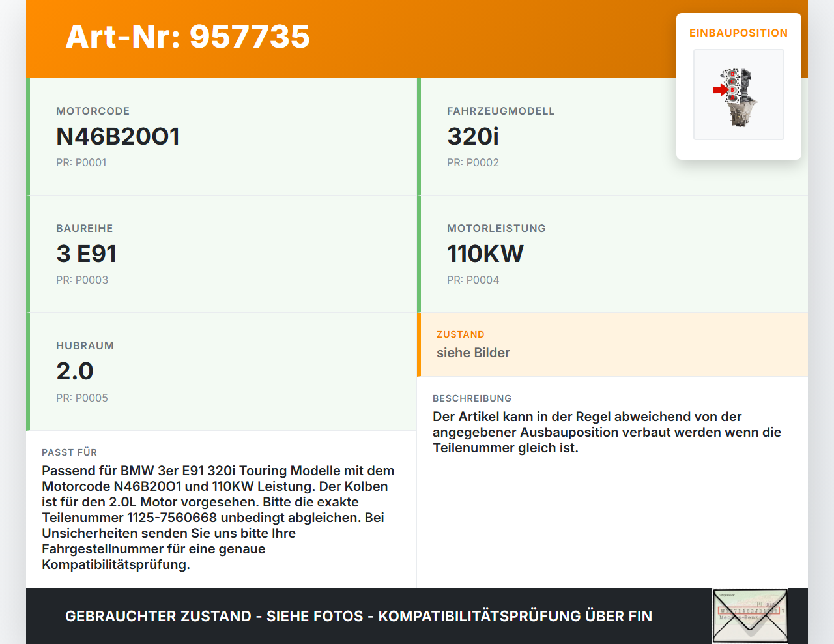834x644 pixels.
Task: Click the motor code value N46B20O1
Action: point(118,136)
